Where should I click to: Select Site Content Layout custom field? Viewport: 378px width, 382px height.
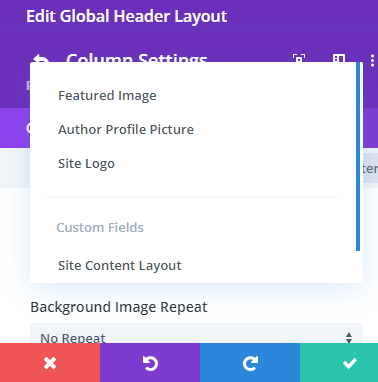pyautogui.click(x=120, y=265)
